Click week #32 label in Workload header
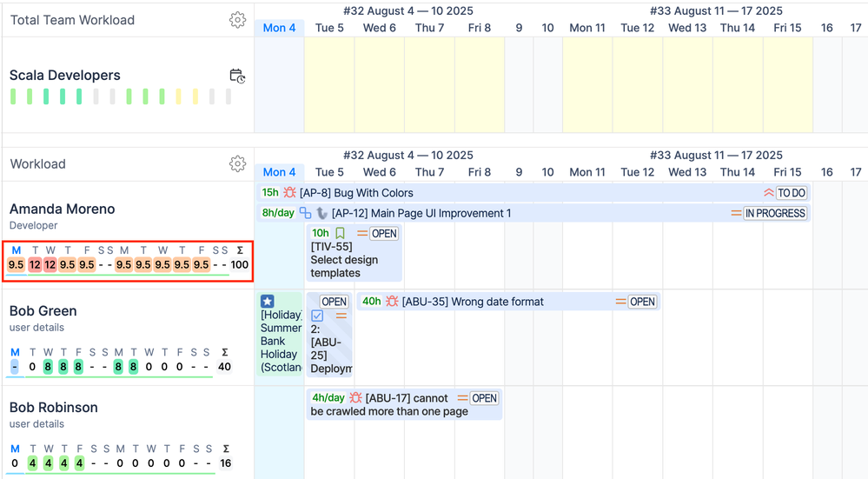868x479 pixels. 408,155
